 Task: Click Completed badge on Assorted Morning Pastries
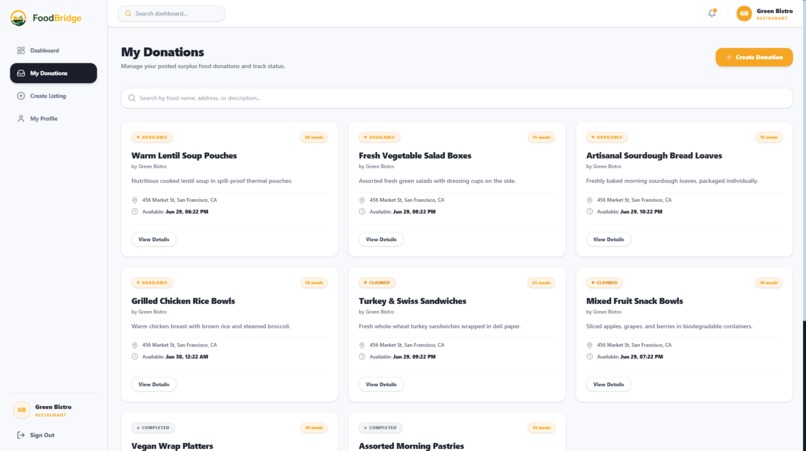click(380, 427)
